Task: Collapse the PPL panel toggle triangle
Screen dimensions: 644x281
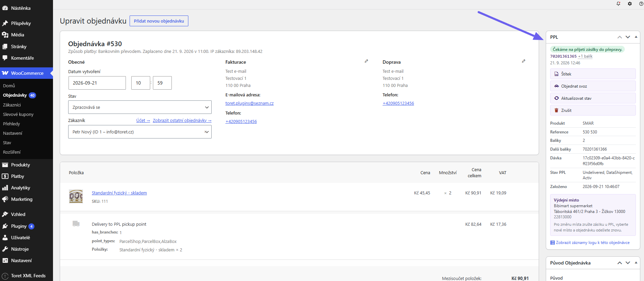Action: (x=636, y=37)
